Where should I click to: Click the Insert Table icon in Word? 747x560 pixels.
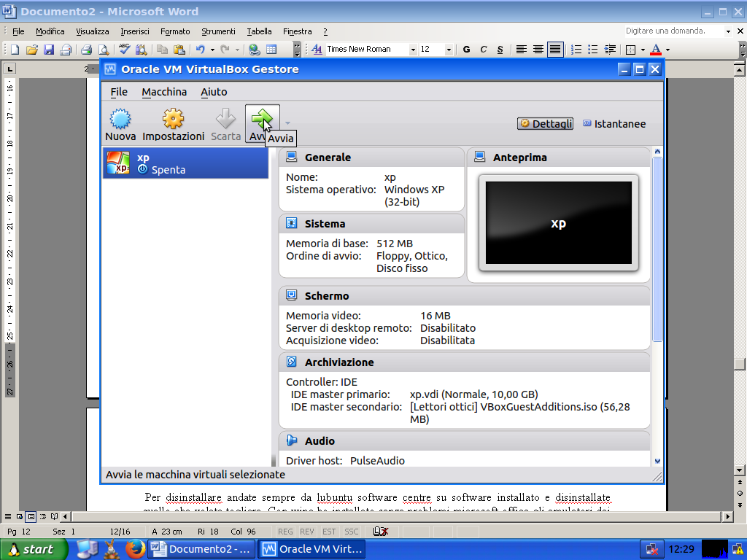(271, 50)
